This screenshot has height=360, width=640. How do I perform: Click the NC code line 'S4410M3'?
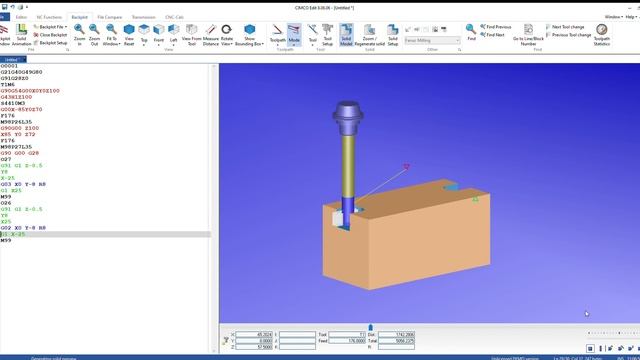click(13, 103)
